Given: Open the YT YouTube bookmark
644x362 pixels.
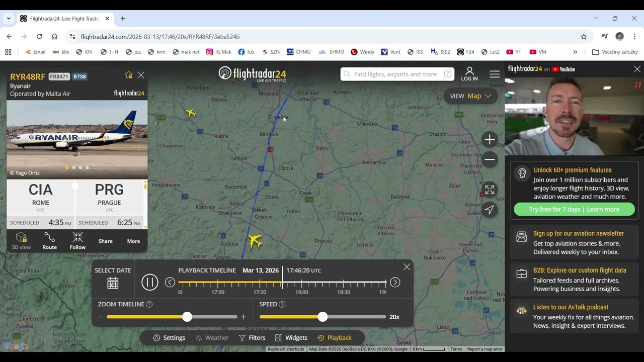Looking at the screenshot, I should (x=514, y=52).
